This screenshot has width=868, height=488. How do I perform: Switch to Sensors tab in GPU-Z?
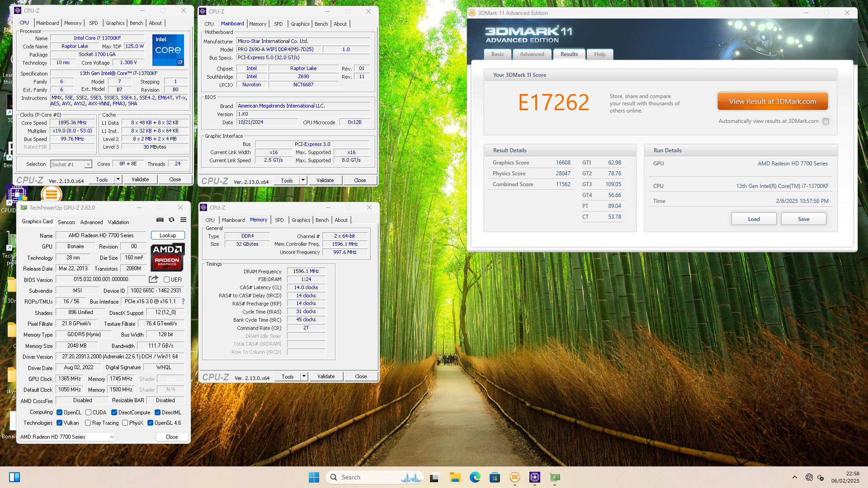click(66, 222)
